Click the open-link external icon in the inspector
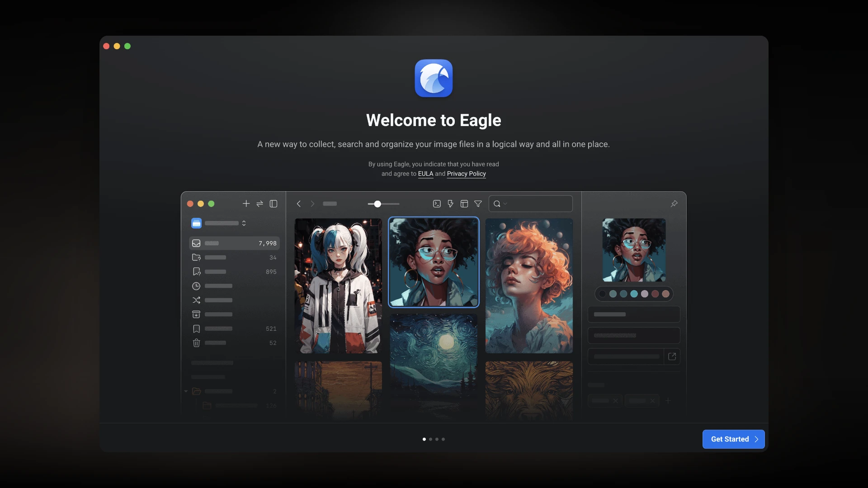The height and width of the screenshot is (488, 868). pyautogui.click(x=672, y=357)
